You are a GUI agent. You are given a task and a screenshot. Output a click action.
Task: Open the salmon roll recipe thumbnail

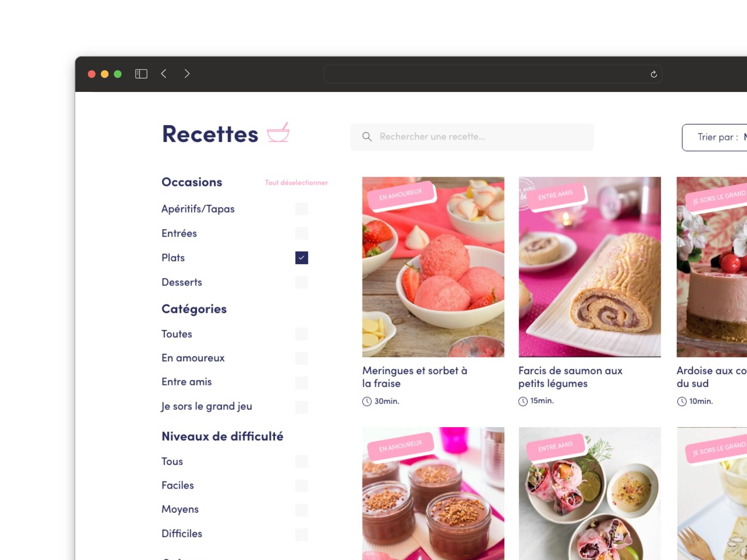pos(589,272)
